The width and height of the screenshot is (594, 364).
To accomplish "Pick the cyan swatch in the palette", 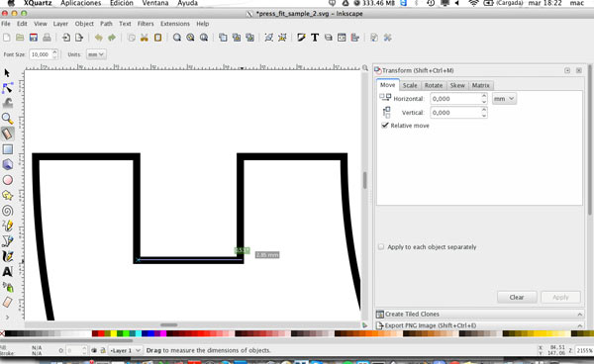I will 139,333.
